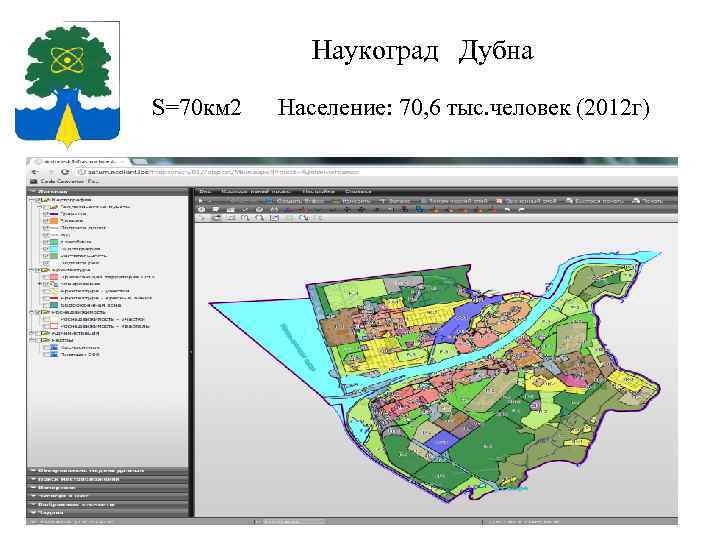The height and width of the screenshot is (540, 720).
Task: Open the Вид menu in the dark menu bar
Action: pos(205,191)
